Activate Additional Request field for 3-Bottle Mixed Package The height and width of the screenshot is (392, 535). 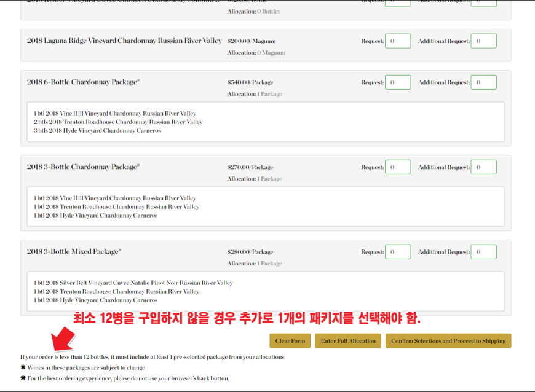tap(483, 252)
